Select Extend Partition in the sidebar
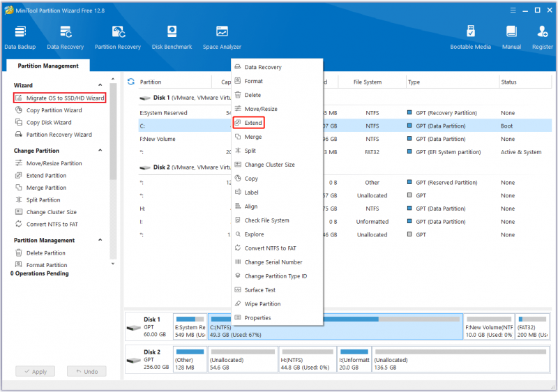Image resolution: width=558 pixels, height=392 pixels. [x=40, y=175]
